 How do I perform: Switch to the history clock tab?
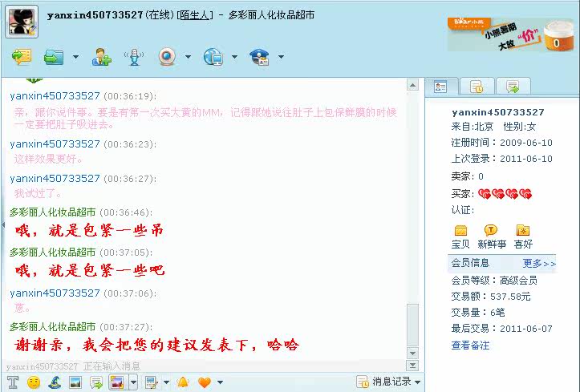click(x=477, y=87)
